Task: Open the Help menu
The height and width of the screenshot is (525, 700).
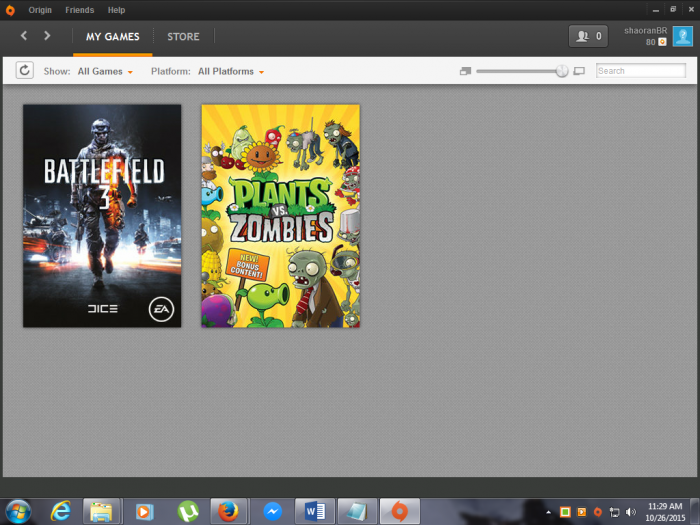Action: pyautogui.click(x=116, y=10)
